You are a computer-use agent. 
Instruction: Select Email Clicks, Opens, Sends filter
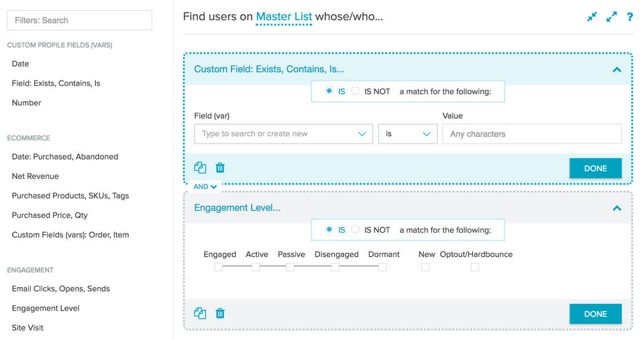coord(61,289)
